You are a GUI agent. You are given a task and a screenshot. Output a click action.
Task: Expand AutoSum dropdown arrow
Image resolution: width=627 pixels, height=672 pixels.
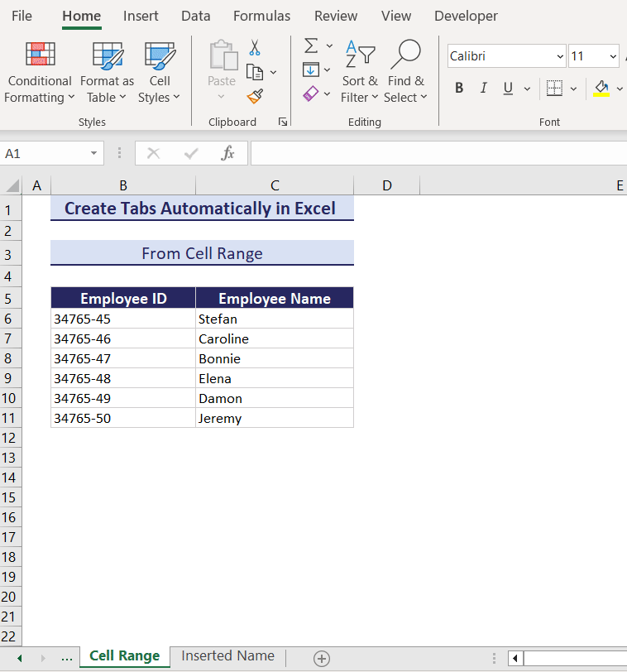pyautogui.click(x=329, y=46)
